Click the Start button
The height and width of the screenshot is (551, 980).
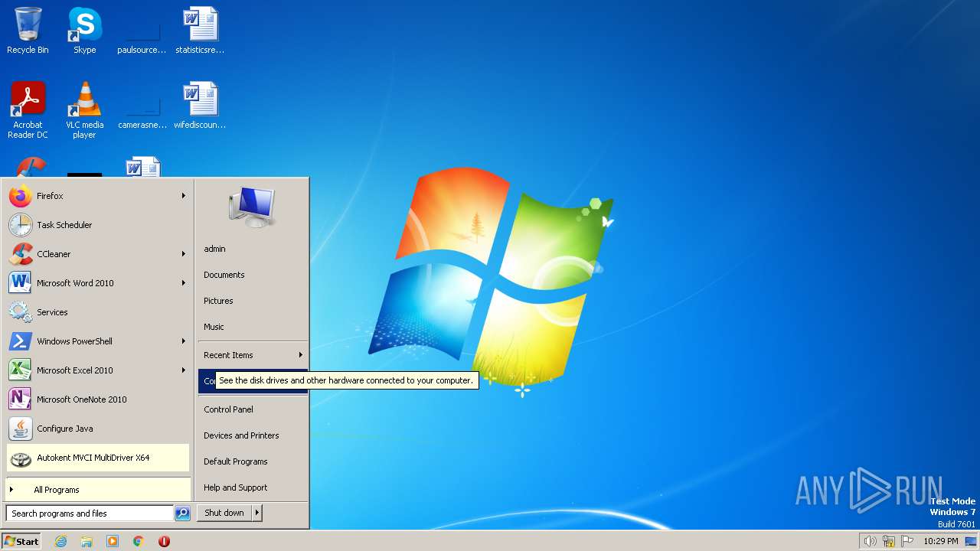(x=21, y=541)
